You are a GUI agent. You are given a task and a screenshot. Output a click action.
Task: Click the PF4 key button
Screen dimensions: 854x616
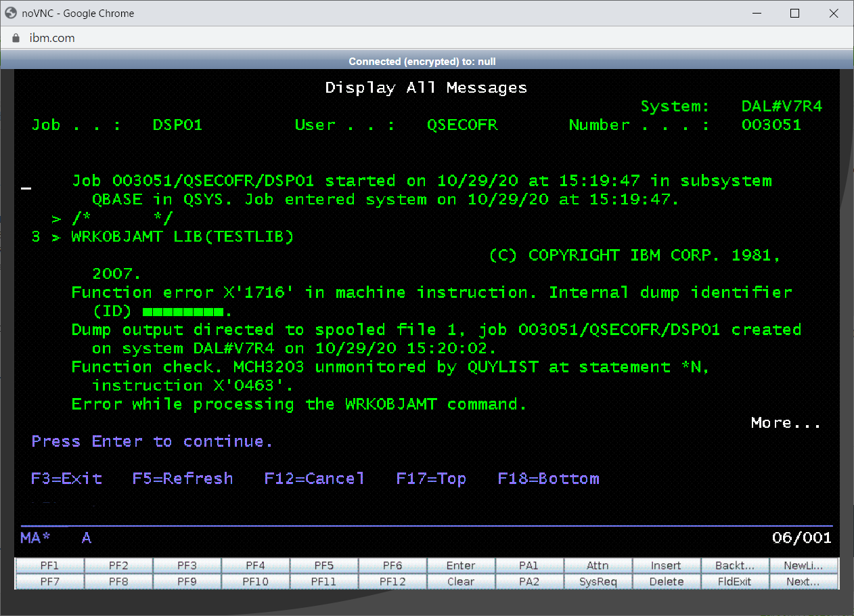click(256, 565)
